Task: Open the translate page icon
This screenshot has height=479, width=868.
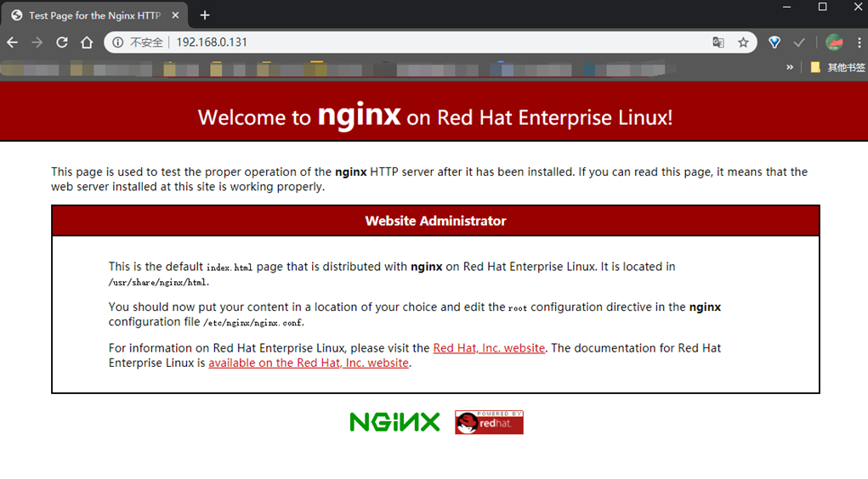Action: tap(718, 42)
